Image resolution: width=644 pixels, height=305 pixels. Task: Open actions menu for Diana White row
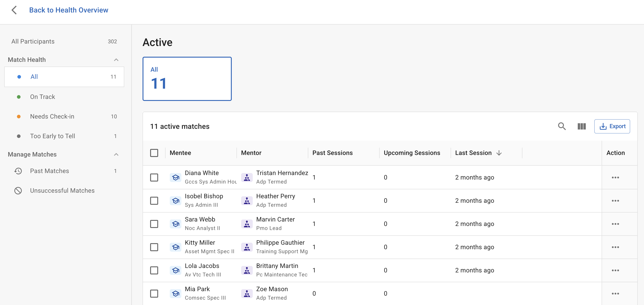pyautogui.click(x=615, y=177)
